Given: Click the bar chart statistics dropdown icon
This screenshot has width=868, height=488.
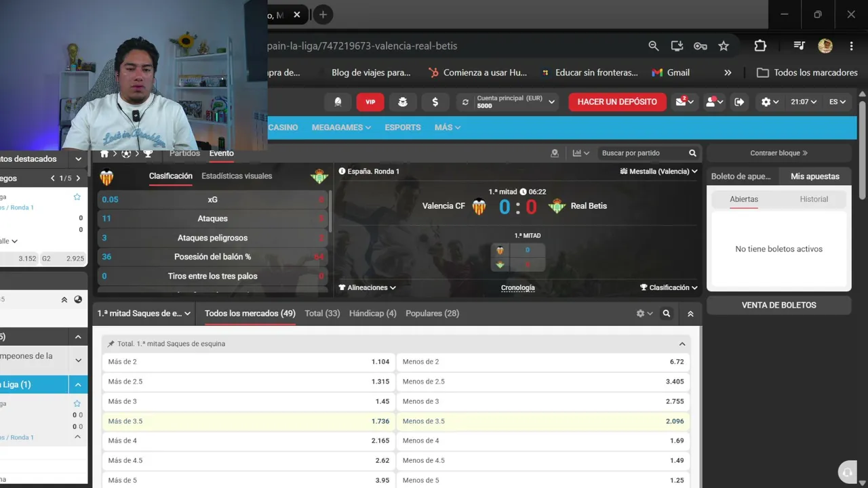Looking at the screenshot, I should click(580, 153).
